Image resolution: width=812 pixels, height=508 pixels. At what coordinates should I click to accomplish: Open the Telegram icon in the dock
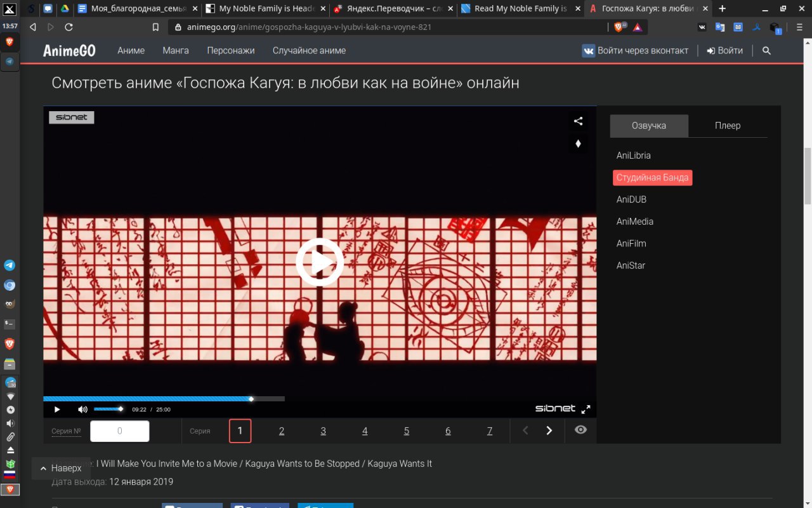(10, 265)
